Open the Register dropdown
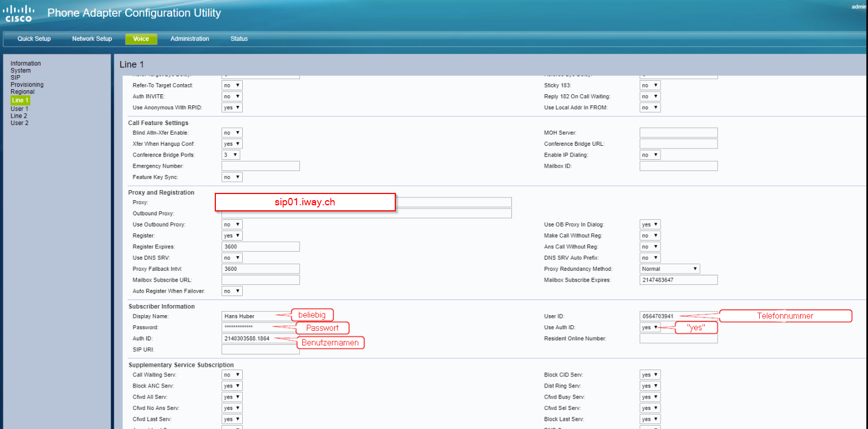This screenshot has height=429, width=868. [x=232, y=236]
